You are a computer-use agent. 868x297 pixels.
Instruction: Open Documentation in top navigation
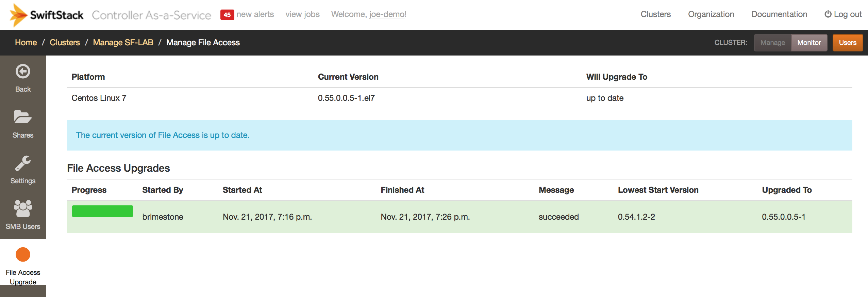(x=779, y=14)
